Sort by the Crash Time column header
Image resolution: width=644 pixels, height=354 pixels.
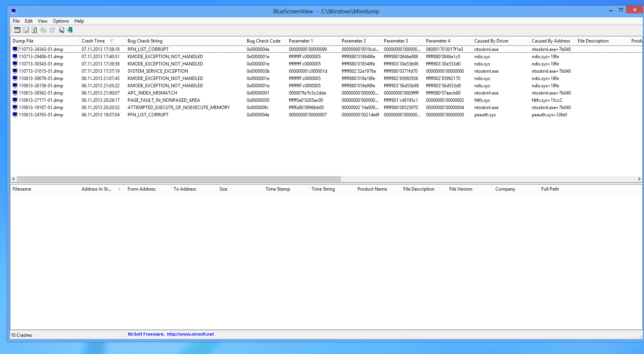pyautogui.click(x=102, y=41)
